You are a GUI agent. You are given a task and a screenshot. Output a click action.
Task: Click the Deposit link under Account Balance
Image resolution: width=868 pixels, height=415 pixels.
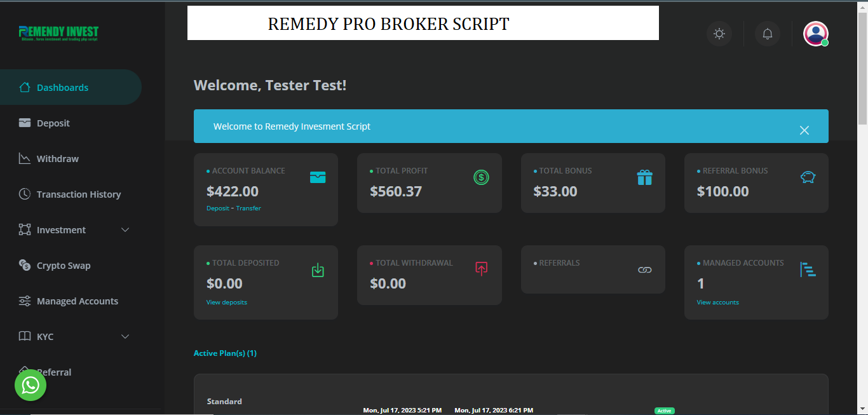tap(217, 208)
